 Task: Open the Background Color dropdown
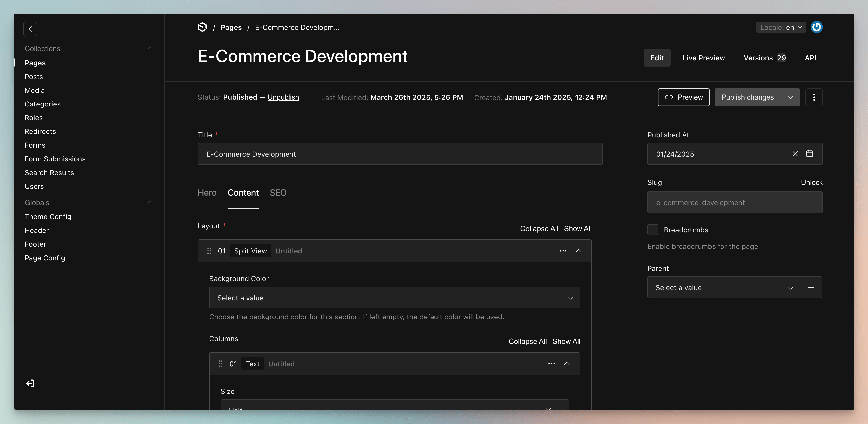click(394, 298)
